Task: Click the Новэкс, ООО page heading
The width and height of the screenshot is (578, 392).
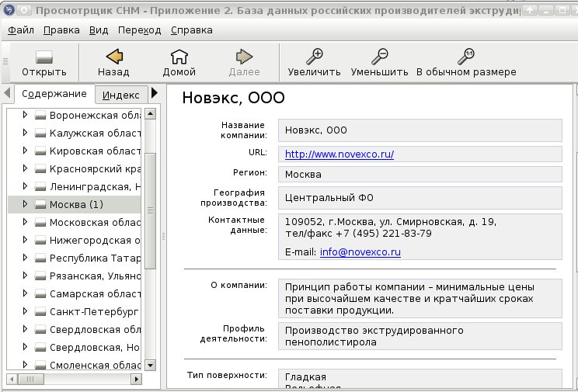Action: (x=233, y=98)
